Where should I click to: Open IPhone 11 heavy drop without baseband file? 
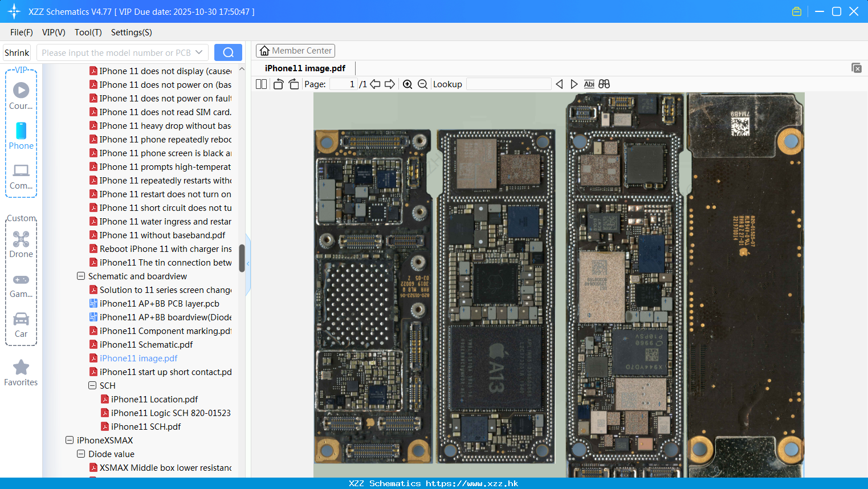pyautogui.click(x=165, y=125)
